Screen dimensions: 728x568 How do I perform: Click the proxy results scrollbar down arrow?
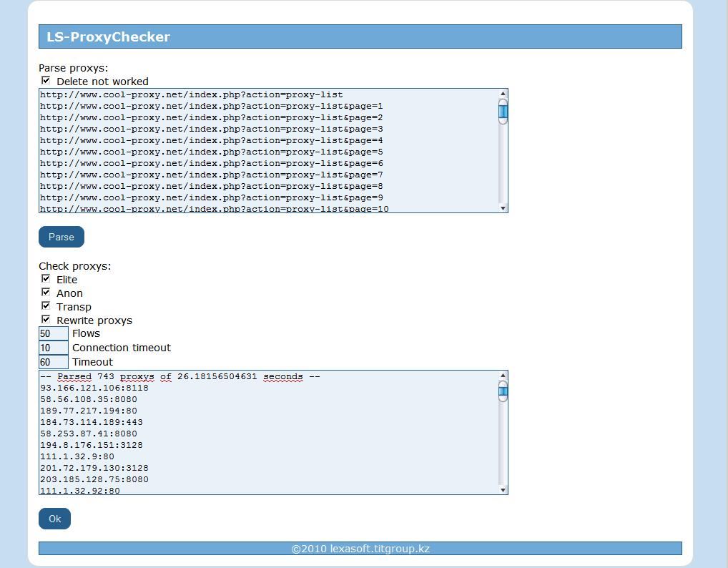pyautogui.click(x=503, y=489)
